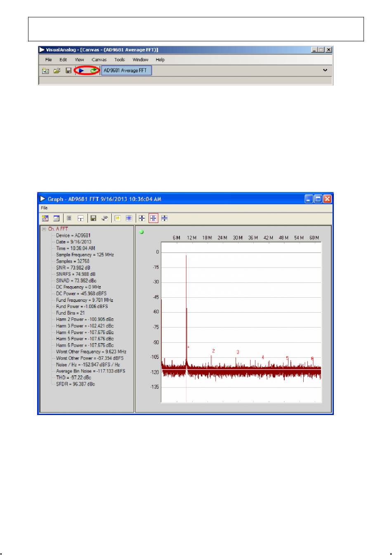Open the Tools menu
Image resolution: width=392 pixels, height=555 pixels.
120,60
